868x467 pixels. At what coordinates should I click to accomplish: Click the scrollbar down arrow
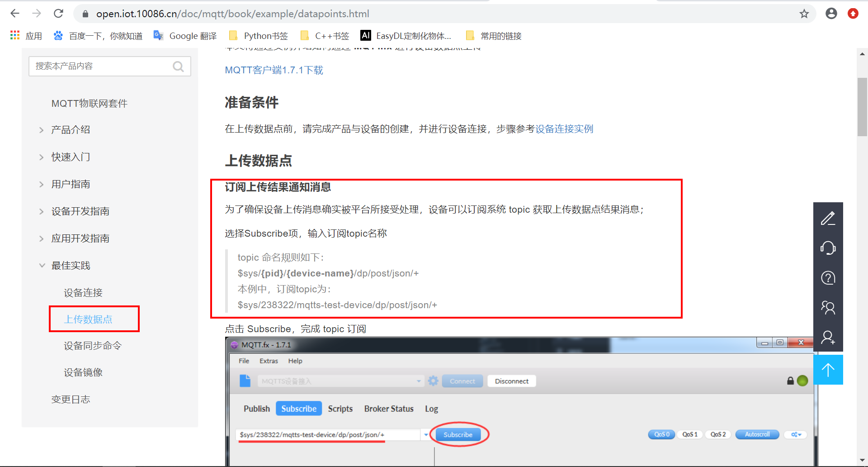(x=862, y=461)
